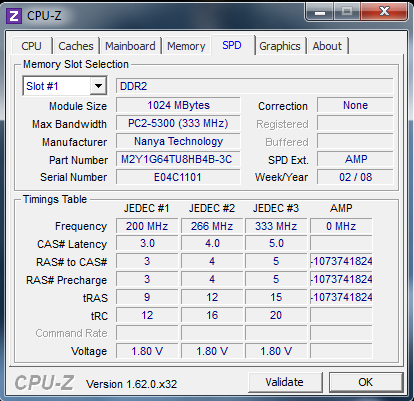
Task: Select the tRAS value 15
Action: (x=276, y=297)
